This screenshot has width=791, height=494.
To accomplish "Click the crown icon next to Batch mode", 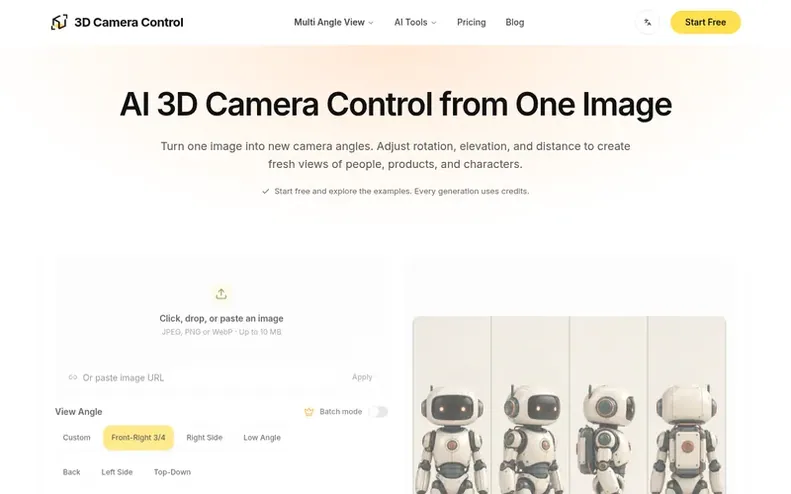I will pos(309,412).
